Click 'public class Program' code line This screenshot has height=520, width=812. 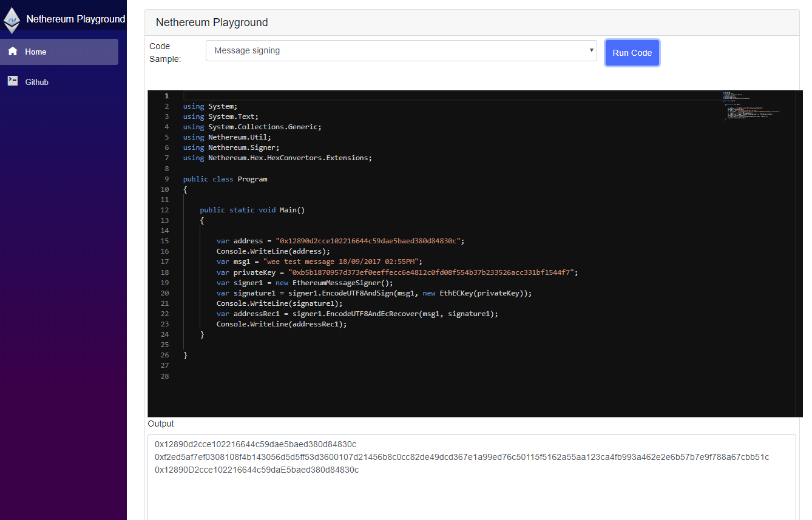pos(225,179)
